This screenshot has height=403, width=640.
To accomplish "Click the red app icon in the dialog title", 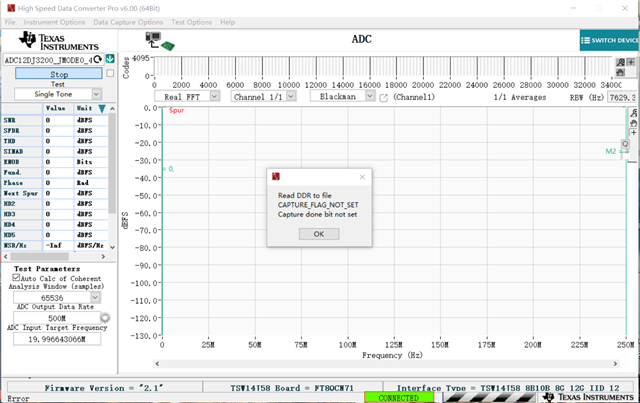I will coord(276,176).
